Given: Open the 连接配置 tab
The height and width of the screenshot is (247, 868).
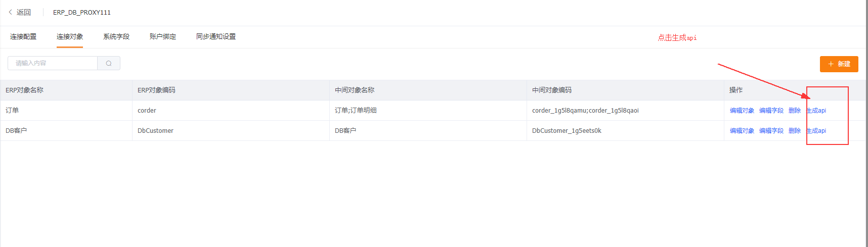Looking at the screenshot, I should pos(23,36).
